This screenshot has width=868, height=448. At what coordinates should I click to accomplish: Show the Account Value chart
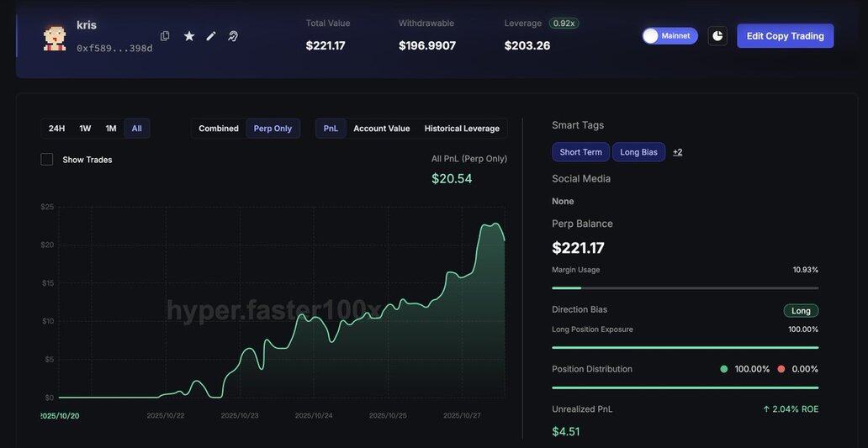pyautogui.click(x=381, y=129)
